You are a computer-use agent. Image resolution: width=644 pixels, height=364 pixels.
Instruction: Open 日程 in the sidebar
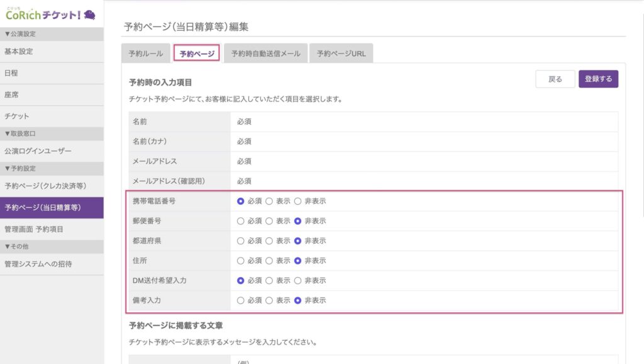pos(11,73)
